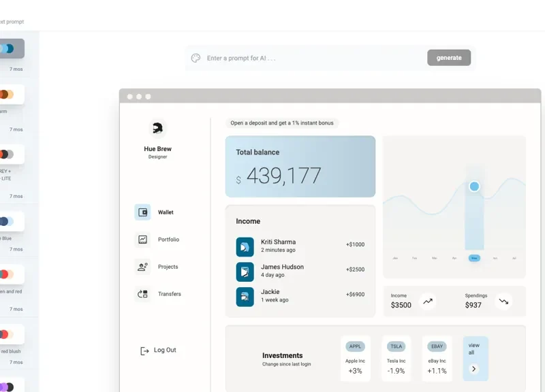This screenshot has width=545, height=392.
Task: Go to the Transfers menu item
Action: [169, 294]
